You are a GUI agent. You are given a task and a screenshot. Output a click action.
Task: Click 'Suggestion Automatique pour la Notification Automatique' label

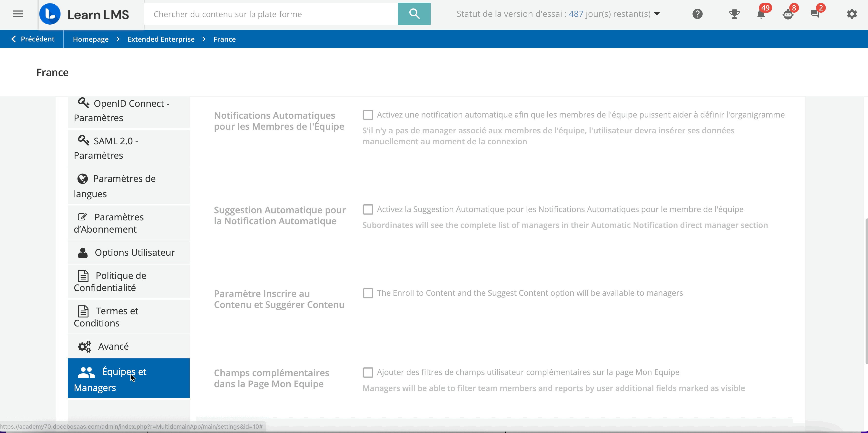point(280,216)
